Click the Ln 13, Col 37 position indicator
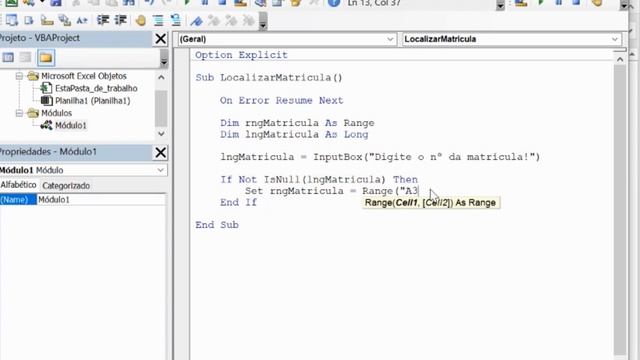The image size is (640, 360). click(374, 4)
